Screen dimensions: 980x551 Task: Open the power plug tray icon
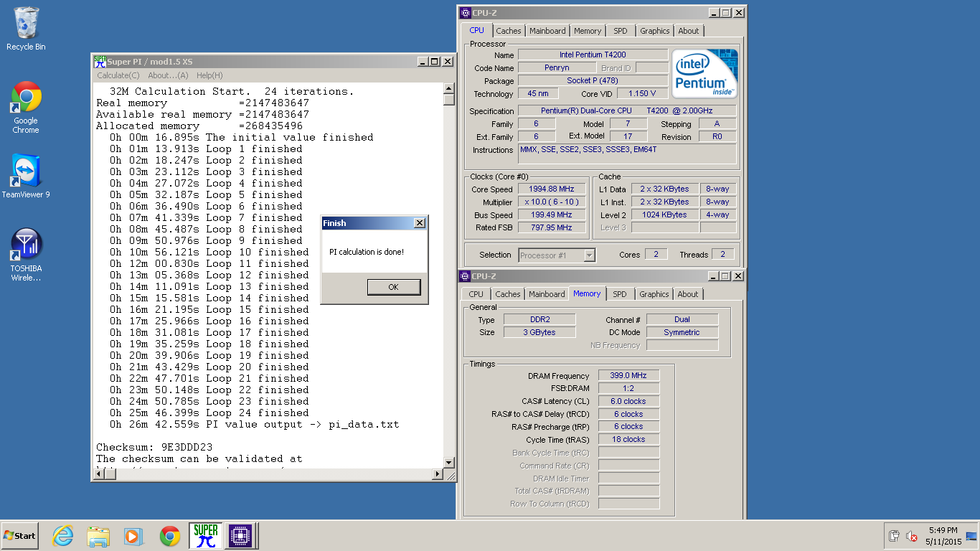click(x=894, y=536)
